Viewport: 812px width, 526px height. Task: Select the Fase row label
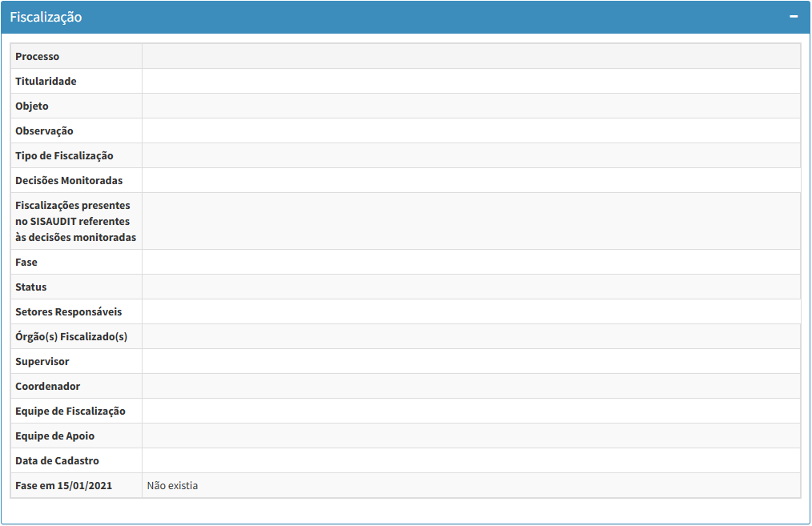26,262
